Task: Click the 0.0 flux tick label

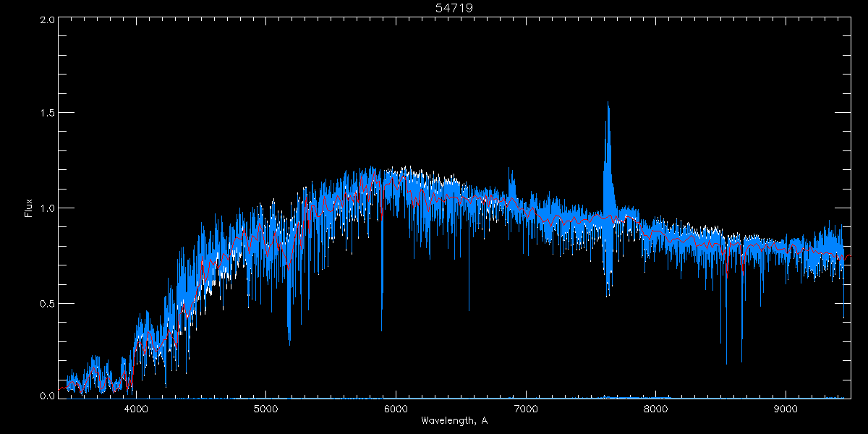Action: click(x=48, y=396)
